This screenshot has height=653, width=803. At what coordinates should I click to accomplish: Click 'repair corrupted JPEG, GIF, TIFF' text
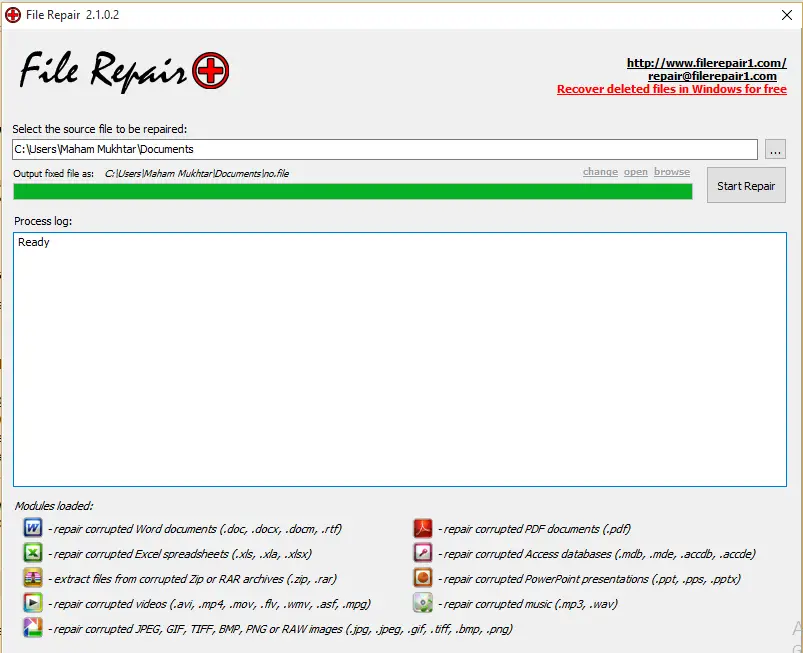point(283,629)
